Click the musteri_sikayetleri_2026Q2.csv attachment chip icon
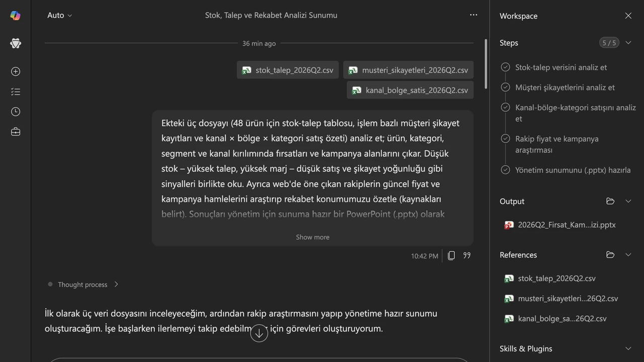Screen dimensions: 644x362 [353, 70]
